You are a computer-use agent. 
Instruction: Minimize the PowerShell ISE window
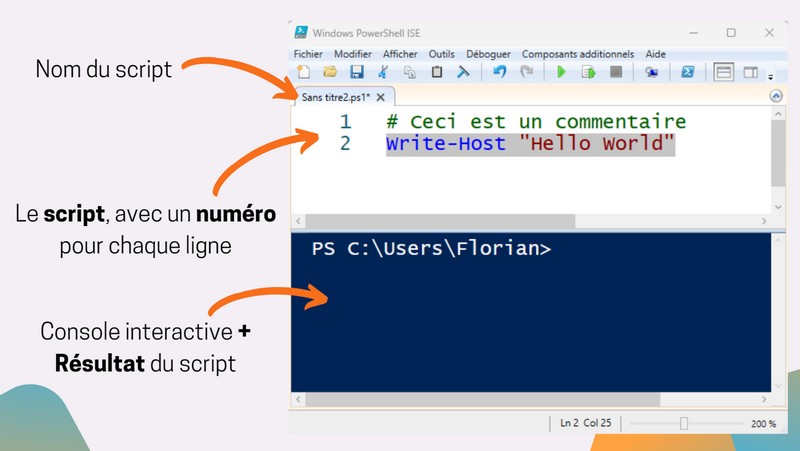[693, 33]
